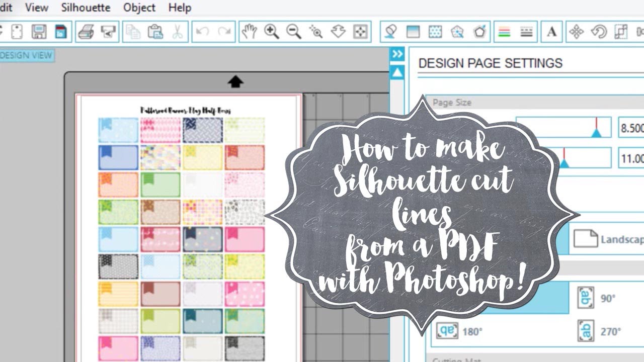Image resolution: width=644 pixels, height=362 pixels.
Task: Open the Fill Gradient panel
Action: coord(413,32)
